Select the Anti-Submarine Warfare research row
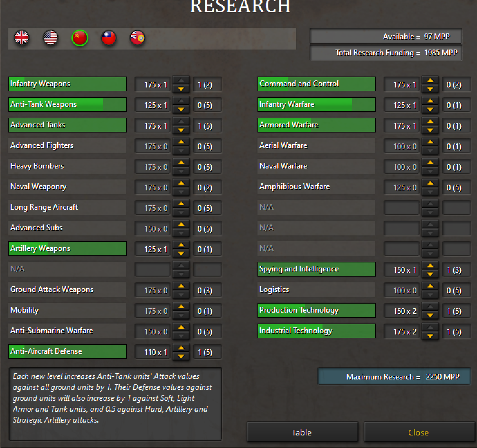Viewport: 477px width, 448px height. pos(68,331)
